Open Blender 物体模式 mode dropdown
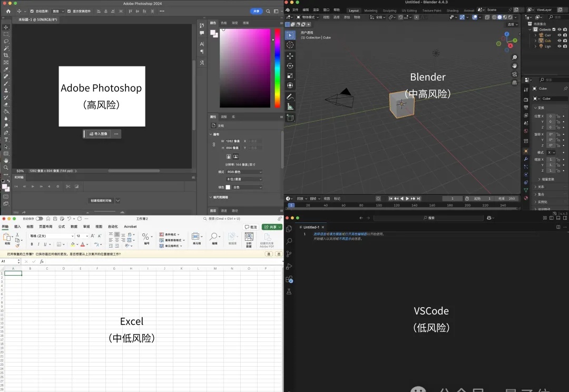Viewport: 569px width, 392px height. 308,17
